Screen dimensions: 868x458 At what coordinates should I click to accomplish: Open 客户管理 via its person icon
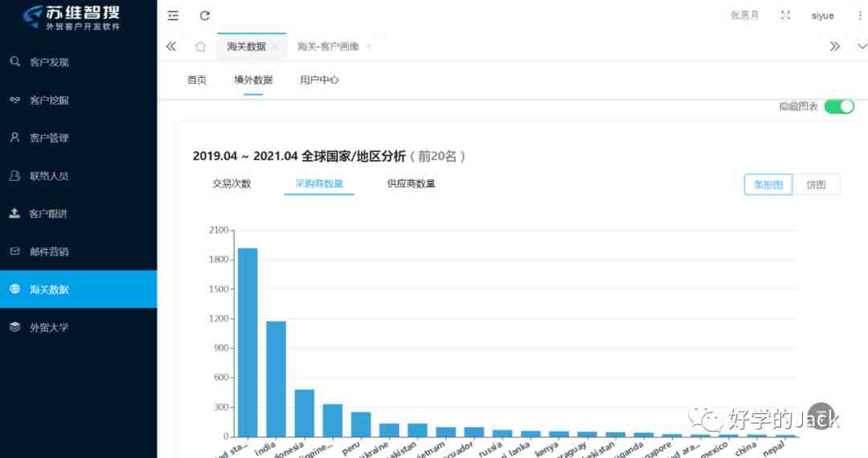(15, 137)
